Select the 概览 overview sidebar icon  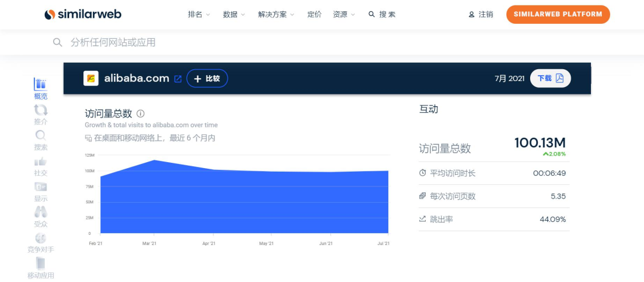click(41, 89)
